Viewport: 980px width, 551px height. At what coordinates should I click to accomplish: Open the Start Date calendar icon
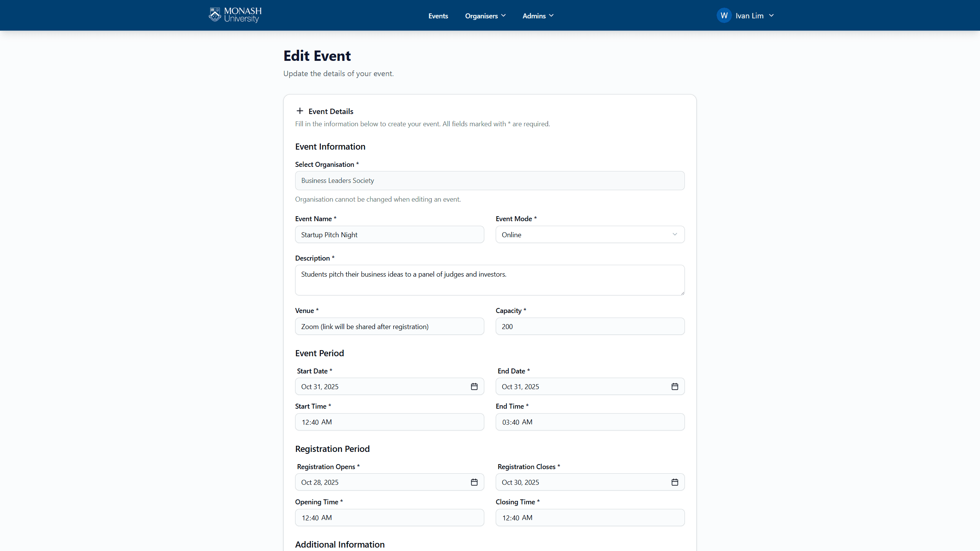coord(474,386)
